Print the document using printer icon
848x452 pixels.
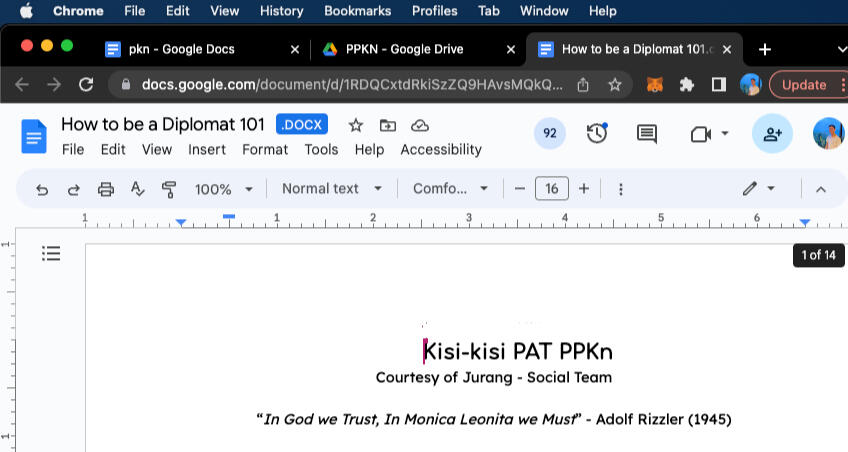106,189
